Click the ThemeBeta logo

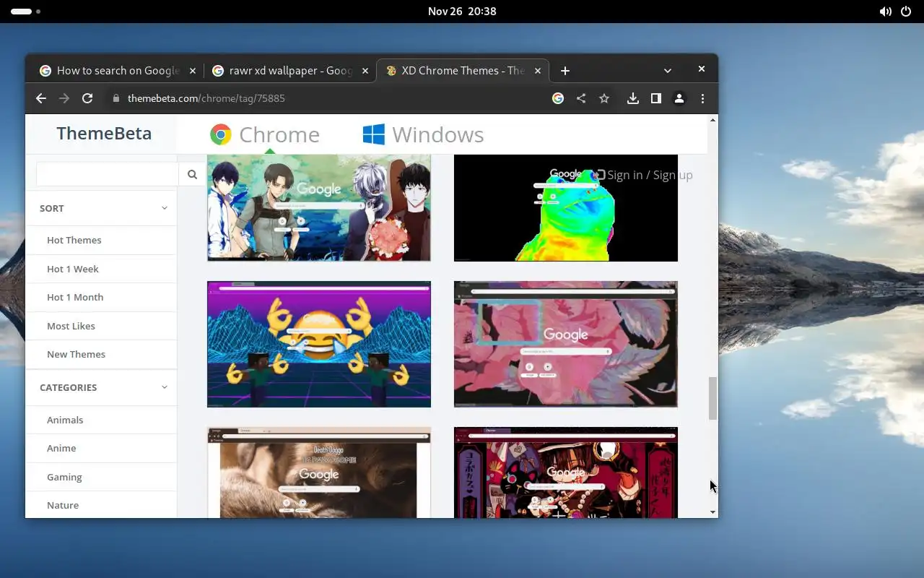tap(104, 134)
